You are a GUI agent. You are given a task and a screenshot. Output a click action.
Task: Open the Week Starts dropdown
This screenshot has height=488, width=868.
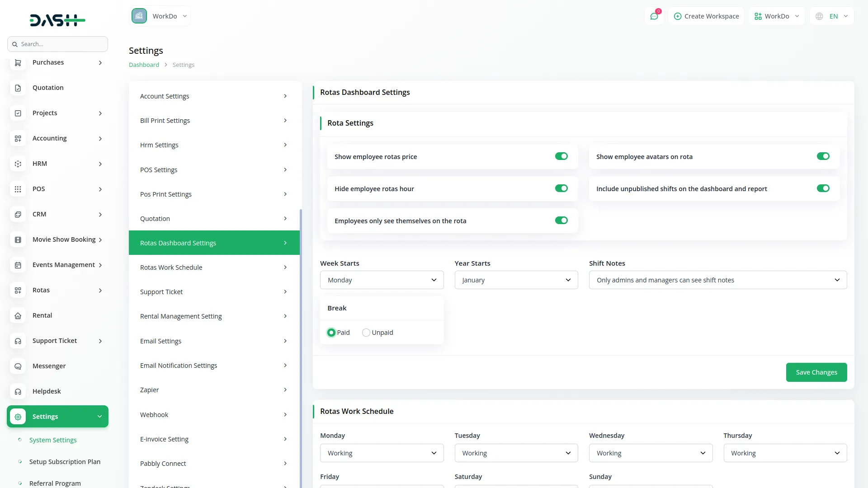(382, 280)
